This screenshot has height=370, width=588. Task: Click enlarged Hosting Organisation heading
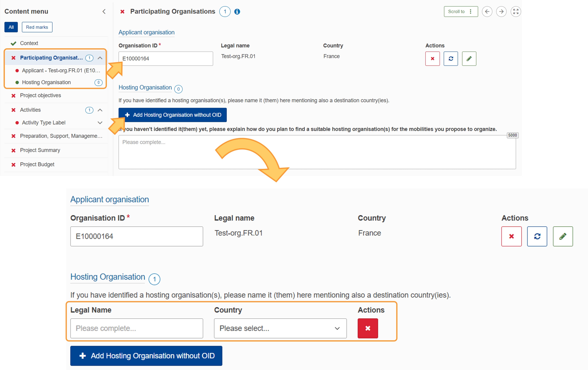[x=108, y=277]
